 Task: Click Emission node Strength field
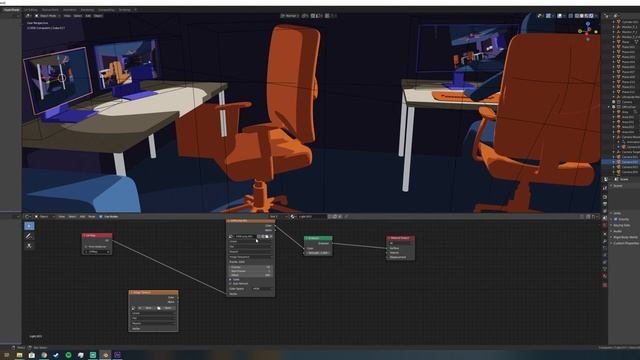click(318, 253)
